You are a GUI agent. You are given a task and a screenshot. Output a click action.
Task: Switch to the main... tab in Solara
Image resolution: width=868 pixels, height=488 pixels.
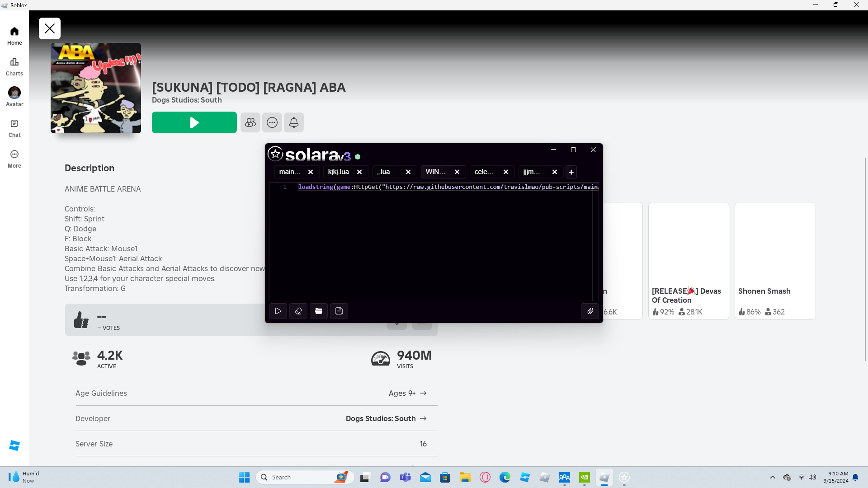pyautogui.click(x=290, y=172)
